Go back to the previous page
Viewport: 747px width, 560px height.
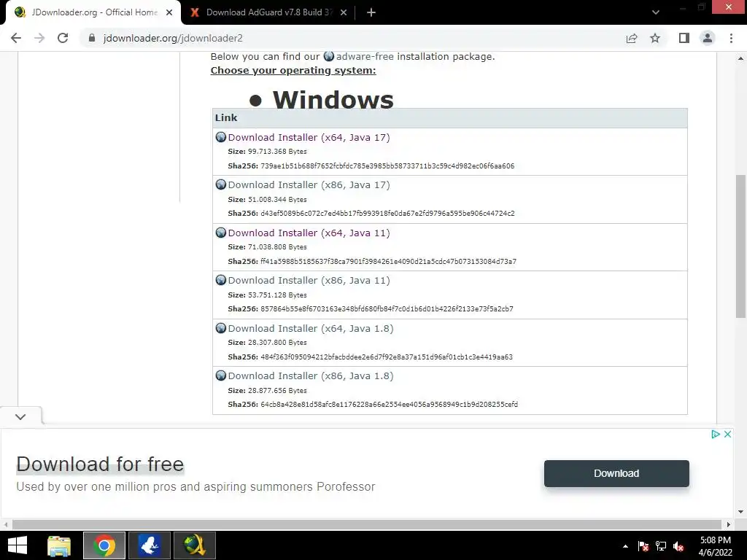click(16, 38)
